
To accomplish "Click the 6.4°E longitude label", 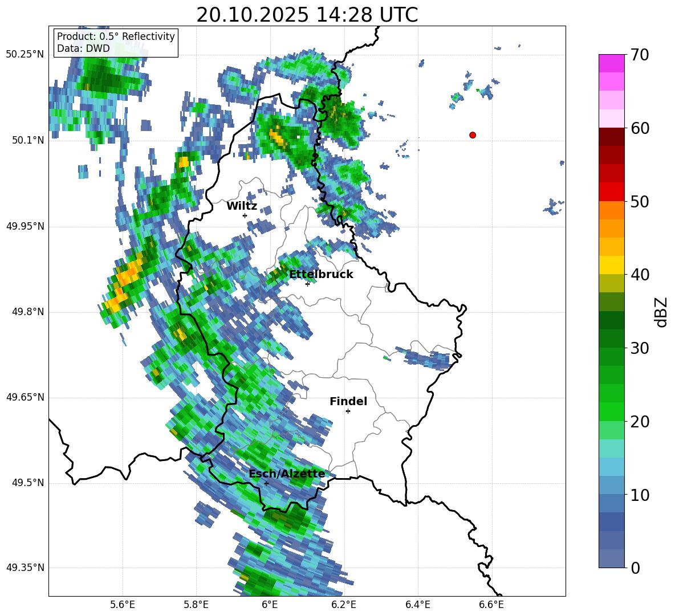I will point(417,605).
